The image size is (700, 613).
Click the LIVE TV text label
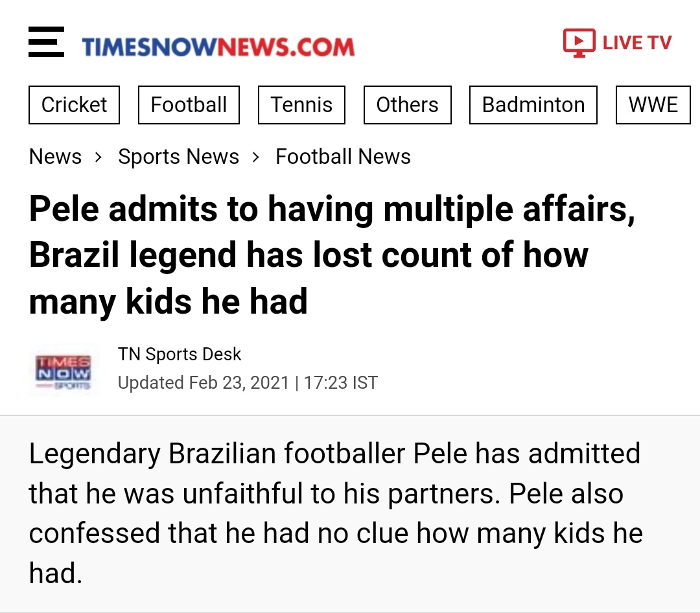click(637, 43)
